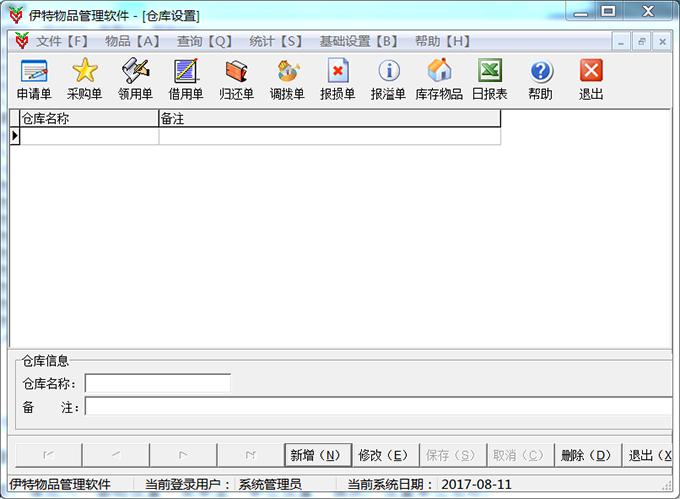
Task: Open the 物品【A】 menu
Action: 132,41
